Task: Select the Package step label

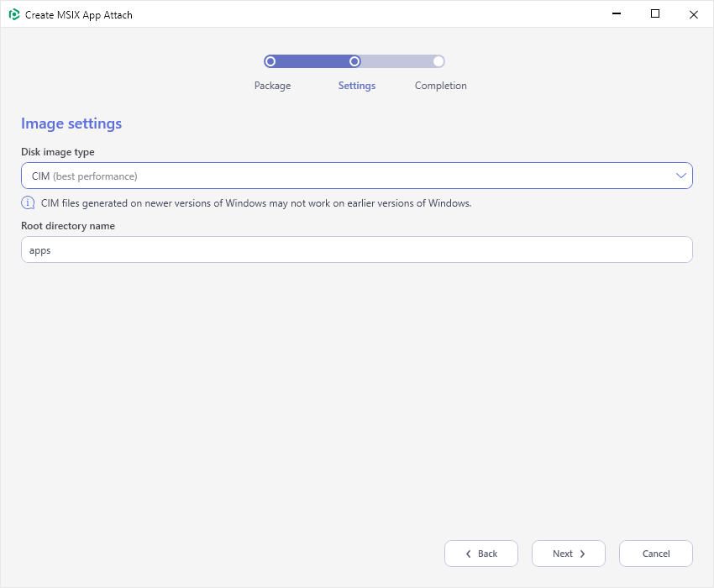Action: pyautogui.click(x=272, y=86)
